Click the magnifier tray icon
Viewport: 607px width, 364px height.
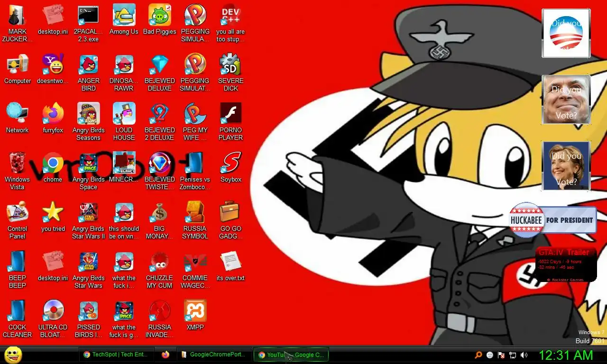point(478,355)
